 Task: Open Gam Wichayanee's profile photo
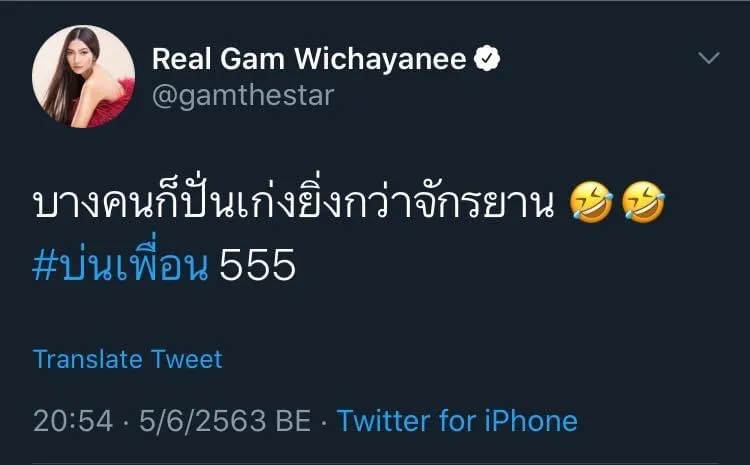pyautogui.click(x=83, y=77)
